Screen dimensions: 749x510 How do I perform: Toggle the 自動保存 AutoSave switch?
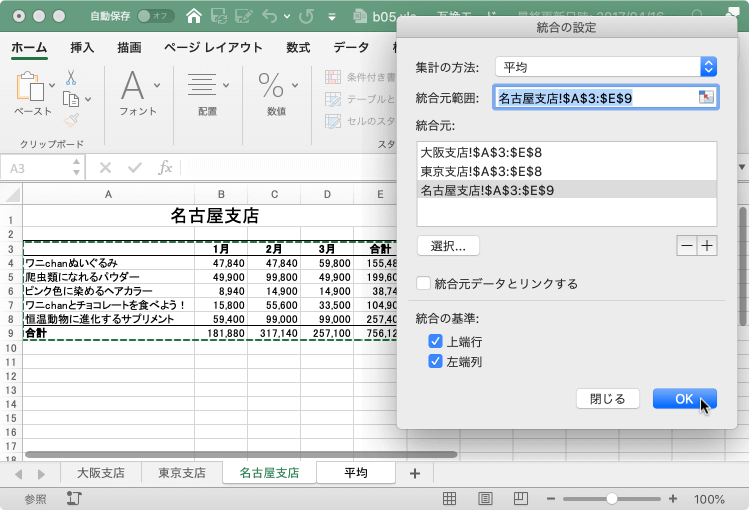pos(155,16)
